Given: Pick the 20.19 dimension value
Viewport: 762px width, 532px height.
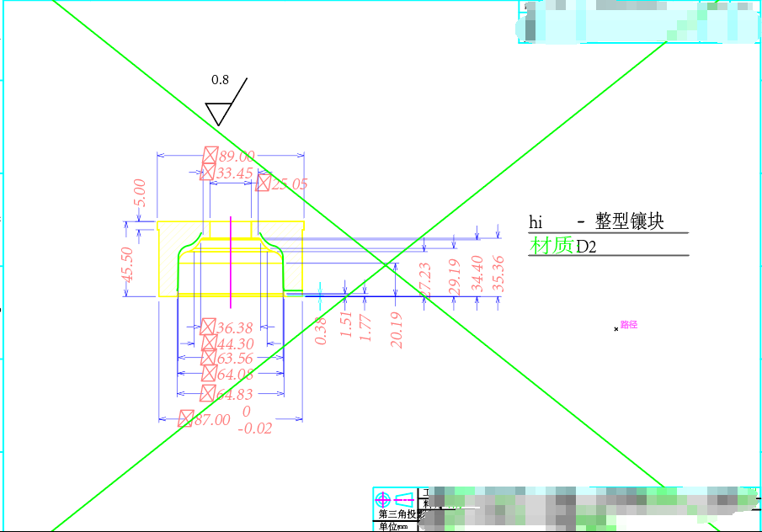Looking at the screenshot, I should (x=396, y=329).
